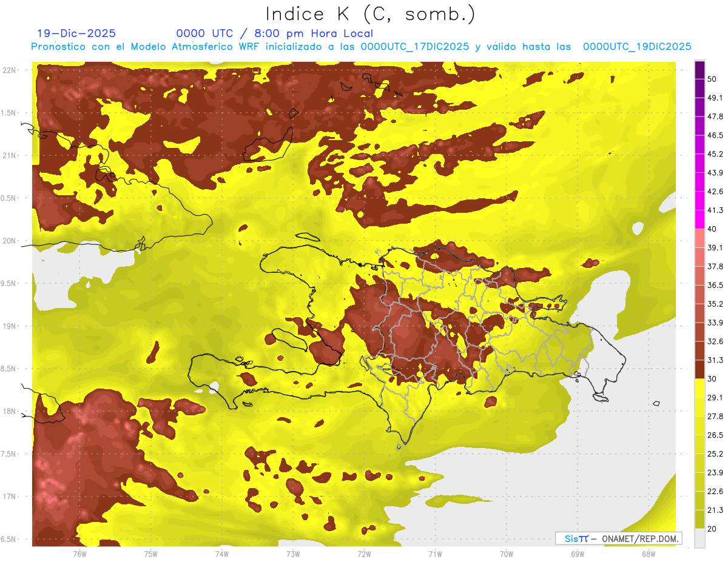Click the "36.5" colorbar label

point(715,286)
